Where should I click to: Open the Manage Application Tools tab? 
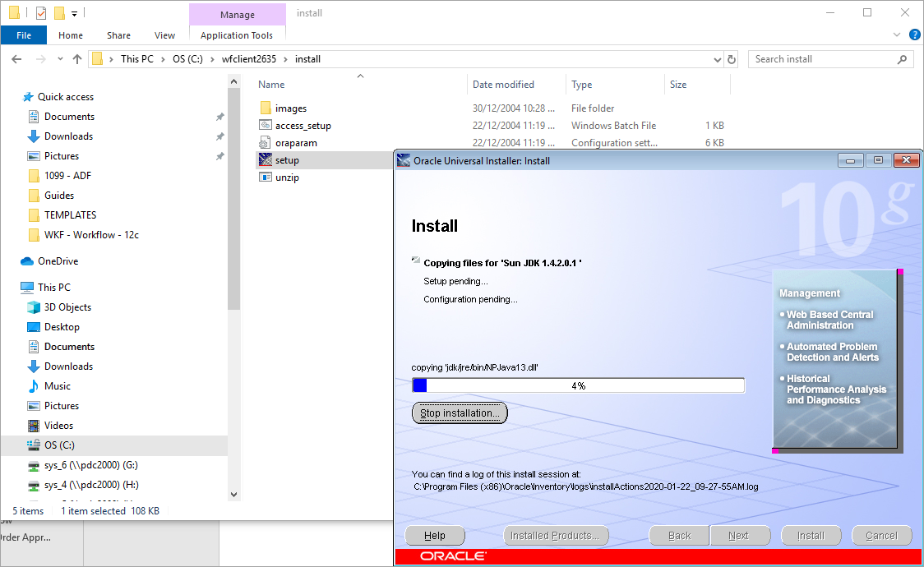(x=237, y=35)
